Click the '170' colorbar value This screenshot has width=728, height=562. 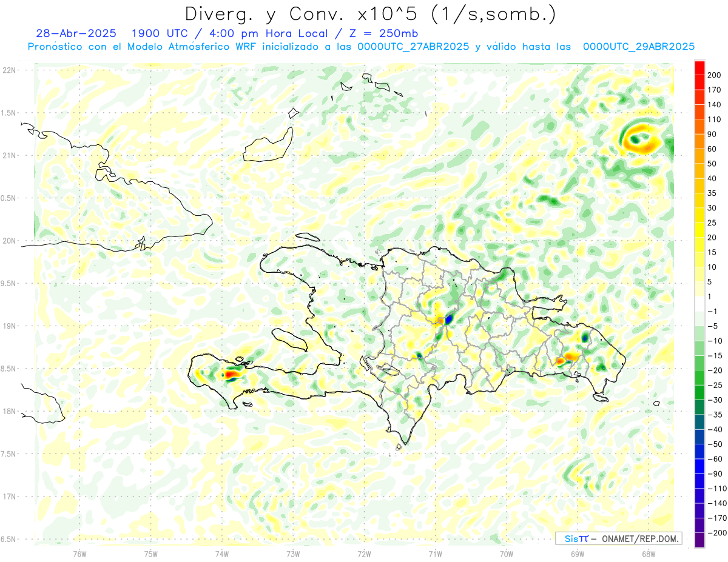715,90
